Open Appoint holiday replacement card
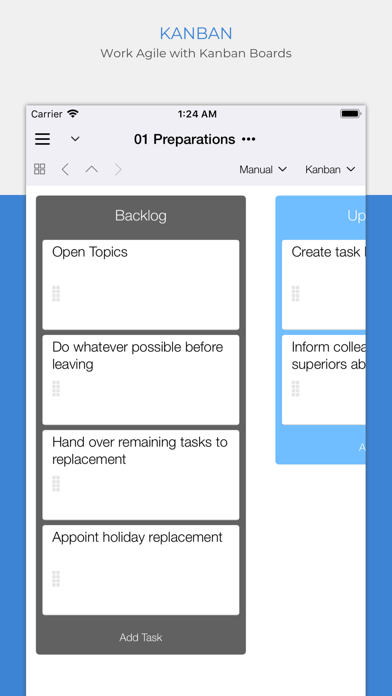Viewport: 392px width, 696px height. click(x=141, y=570)
